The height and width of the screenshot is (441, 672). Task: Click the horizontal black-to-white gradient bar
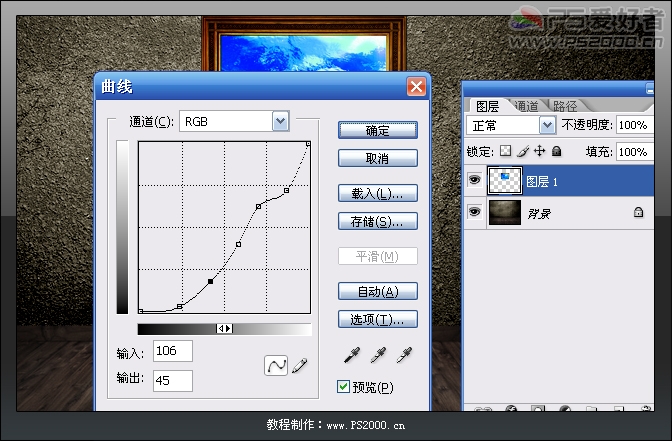225,329
